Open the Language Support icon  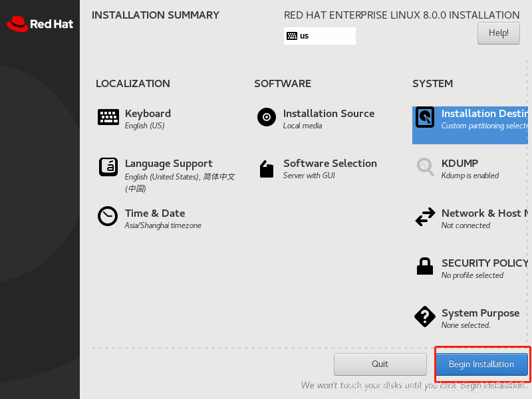coord(108,167)
